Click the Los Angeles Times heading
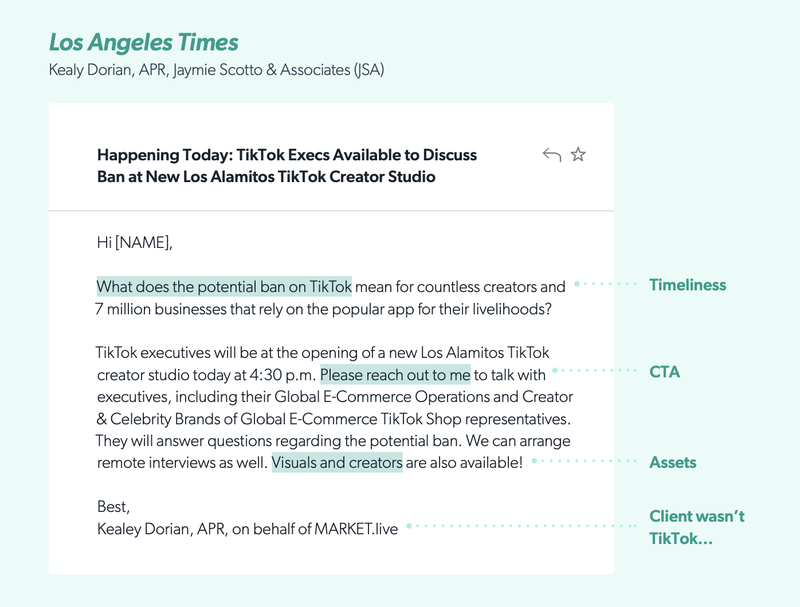 pyautogui.click(x=143, y=43)
